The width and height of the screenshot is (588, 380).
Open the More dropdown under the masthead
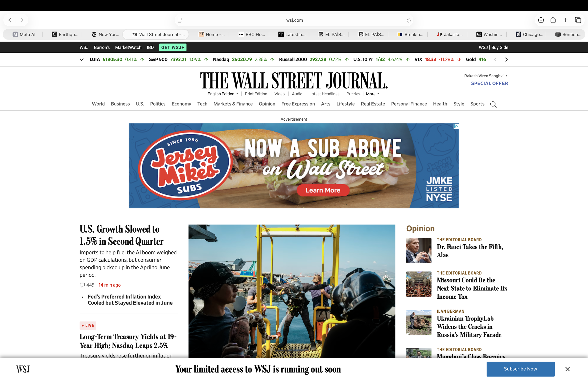pos(373,94)
